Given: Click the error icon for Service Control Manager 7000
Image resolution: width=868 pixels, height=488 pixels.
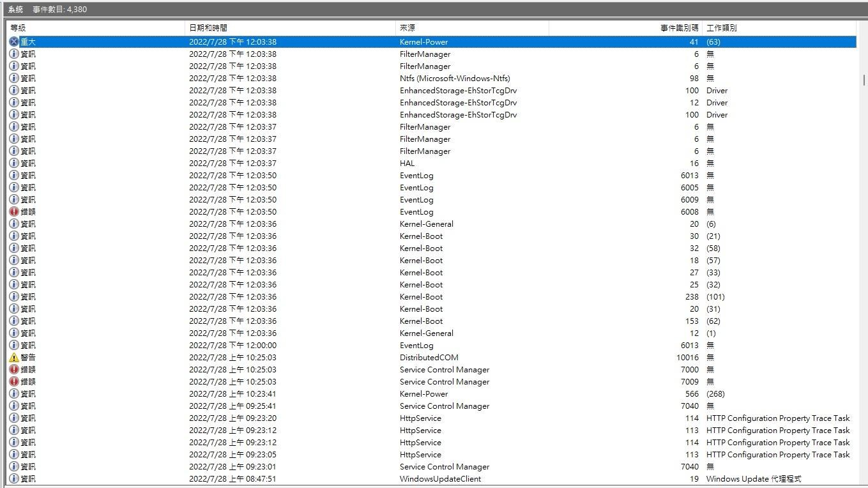Looking at the screenshot, I should click(14, 370).
